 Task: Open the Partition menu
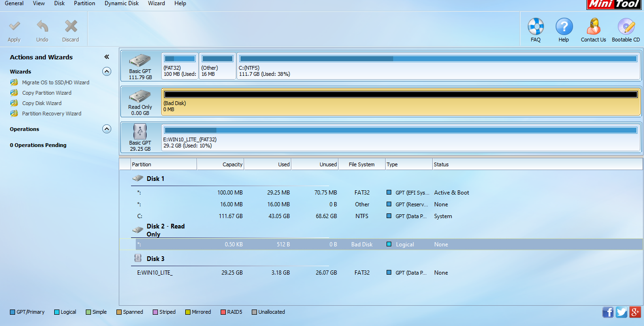coord(84,3)
